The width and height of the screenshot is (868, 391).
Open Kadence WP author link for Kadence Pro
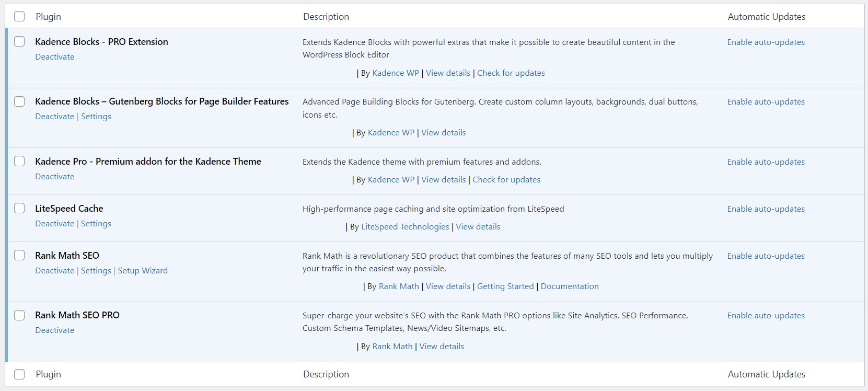click(x=391, y=180)
